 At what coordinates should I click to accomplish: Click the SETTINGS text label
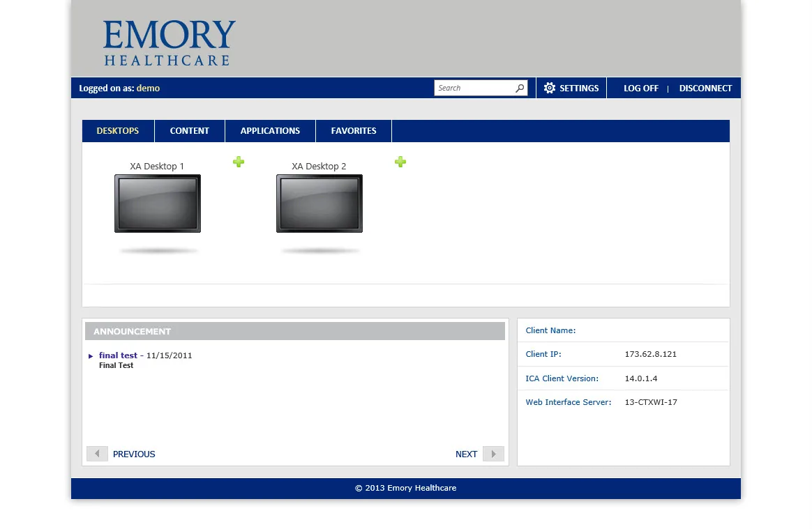(x=579, y=89)
